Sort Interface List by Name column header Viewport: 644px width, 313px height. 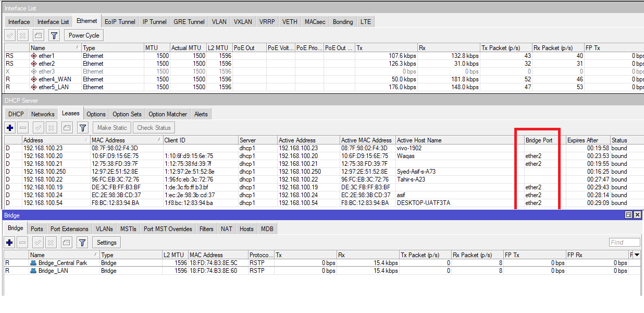[x=55, y=47]
